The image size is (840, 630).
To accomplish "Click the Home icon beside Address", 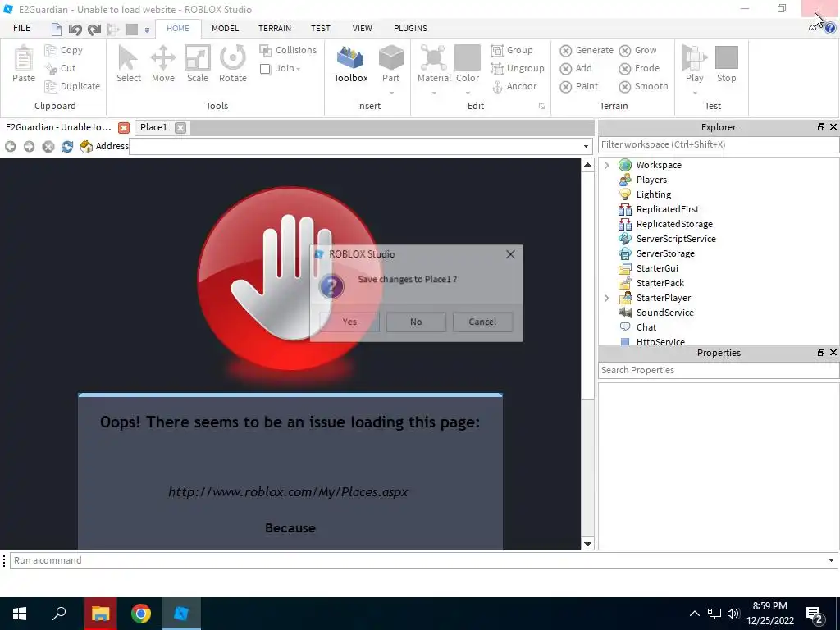I will 86,146.
